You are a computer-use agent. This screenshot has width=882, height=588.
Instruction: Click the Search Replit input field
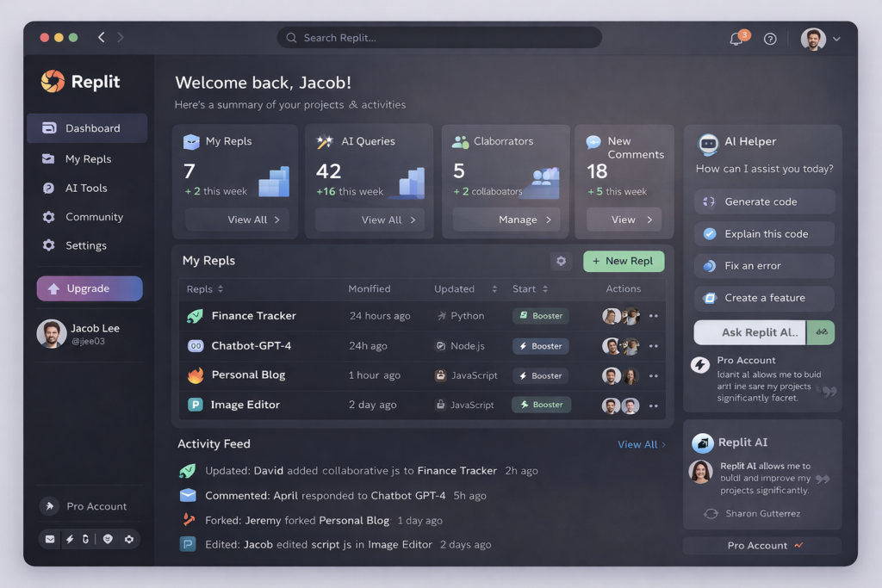click(439, 38)
